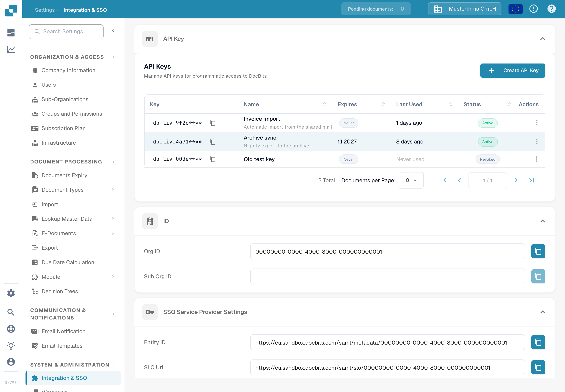Open actions menu for Old test key
The height and width of the screenshot is (392, 565).
click(537, 159)
